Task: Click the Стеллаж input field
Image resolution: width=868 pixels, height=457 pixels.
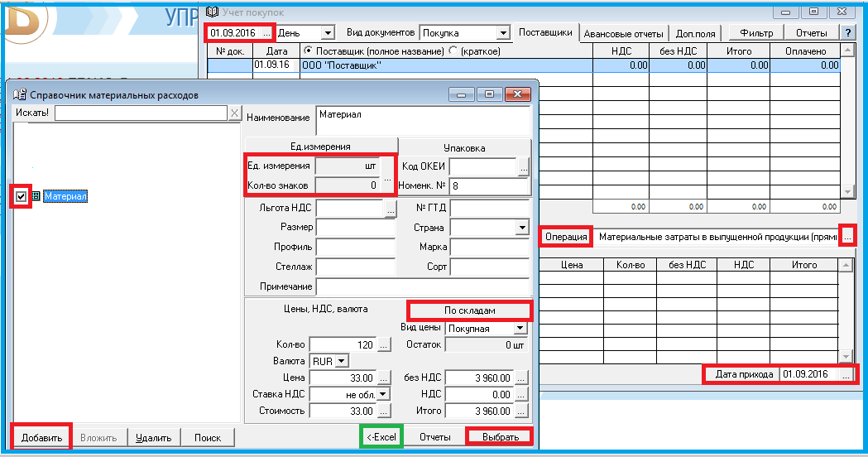Action: tap(356, 267)
